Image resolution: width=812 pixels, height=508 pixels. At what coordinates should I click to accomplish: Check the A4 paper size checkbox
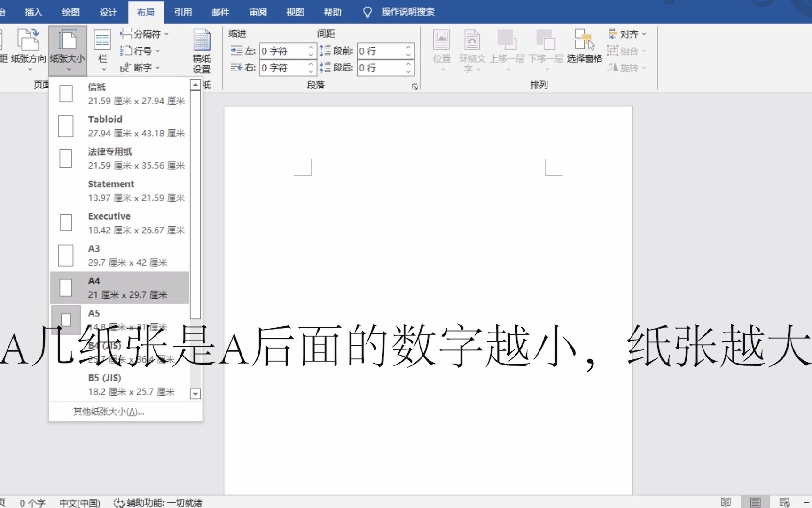tap(65, 287)
